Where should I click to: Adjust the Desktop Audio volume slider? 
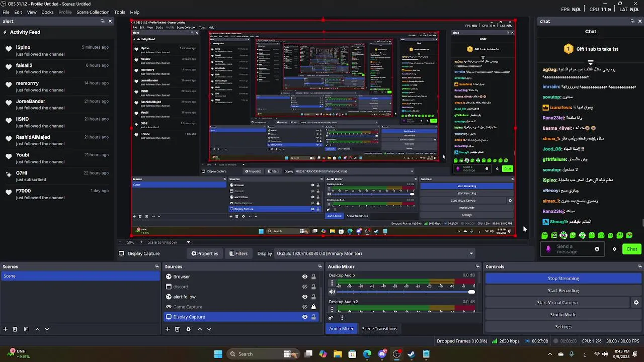point(405,292)
